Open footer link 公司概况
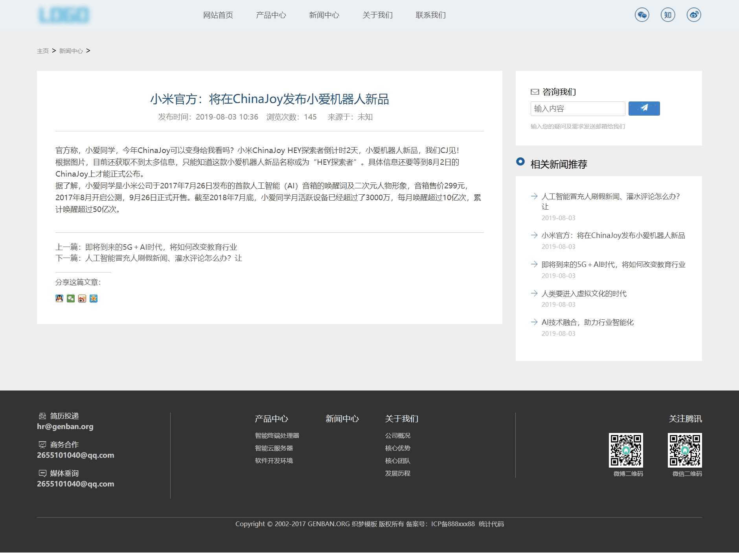 pyautogui.click(x=397, y=436)
